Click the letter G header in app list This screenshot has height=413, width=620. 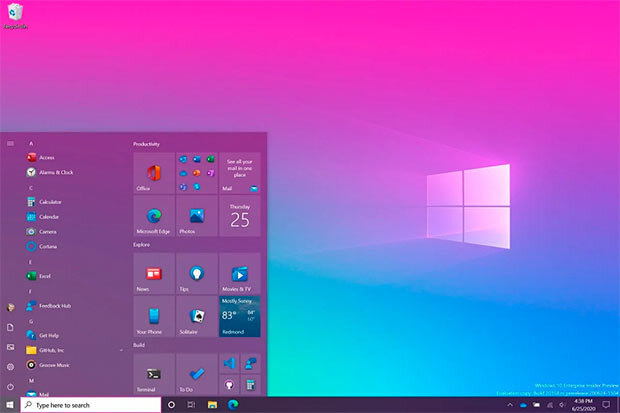click(x=31, y=322)
